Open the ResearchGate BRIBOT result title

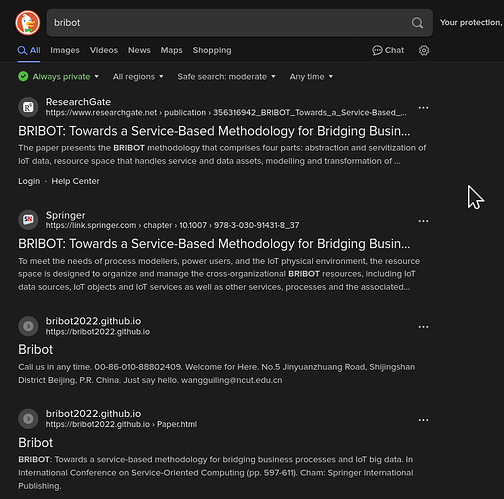214,131
